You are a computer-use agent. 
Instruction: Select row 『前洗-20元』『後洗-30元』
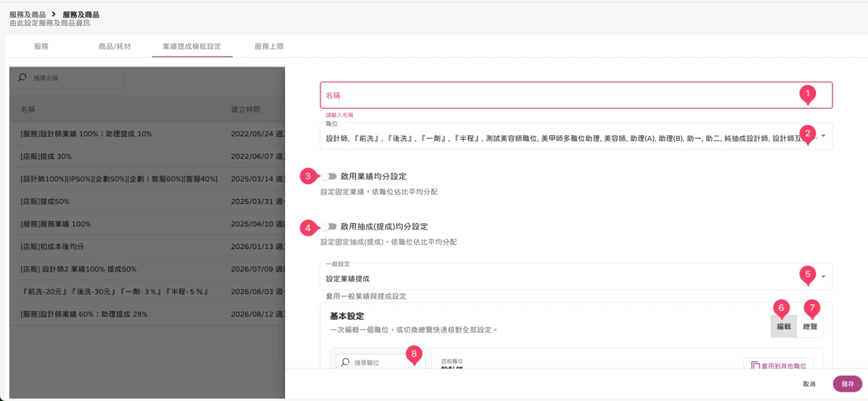tap(148, 292)
